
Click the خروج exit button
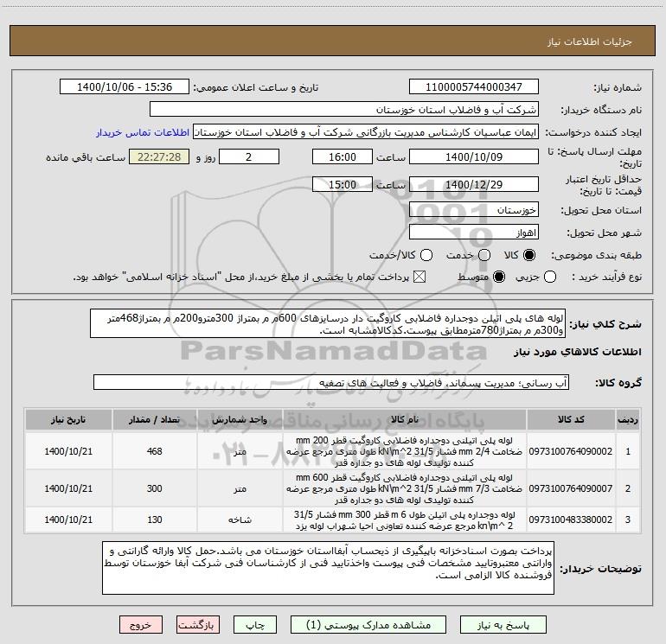(x=141, y=625)
